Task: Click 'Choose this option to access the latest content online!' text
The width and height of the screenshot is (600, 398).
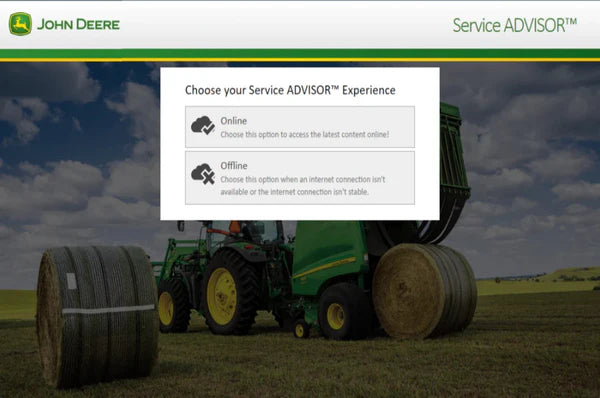Action: (305, 134)
